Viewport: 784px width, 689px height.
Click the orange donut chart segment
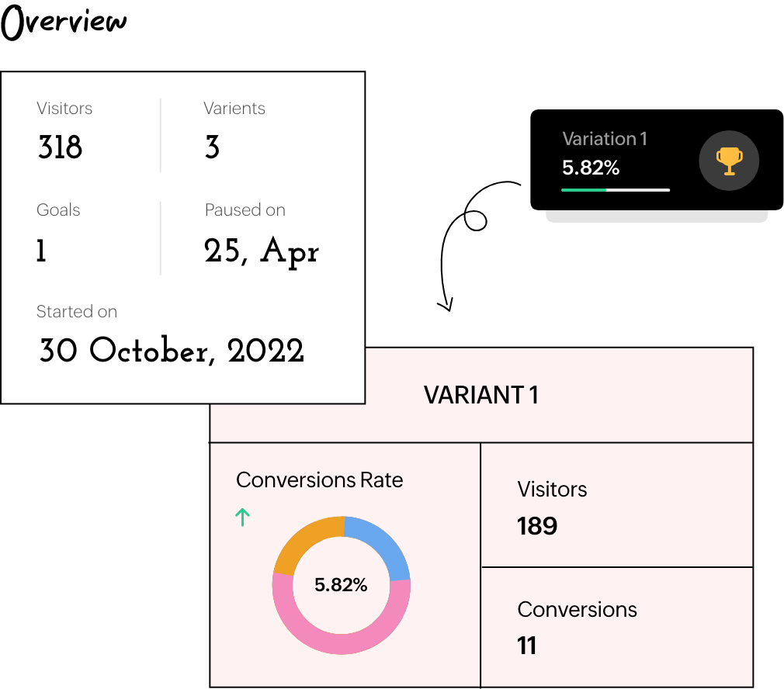[x=301, y=542]
